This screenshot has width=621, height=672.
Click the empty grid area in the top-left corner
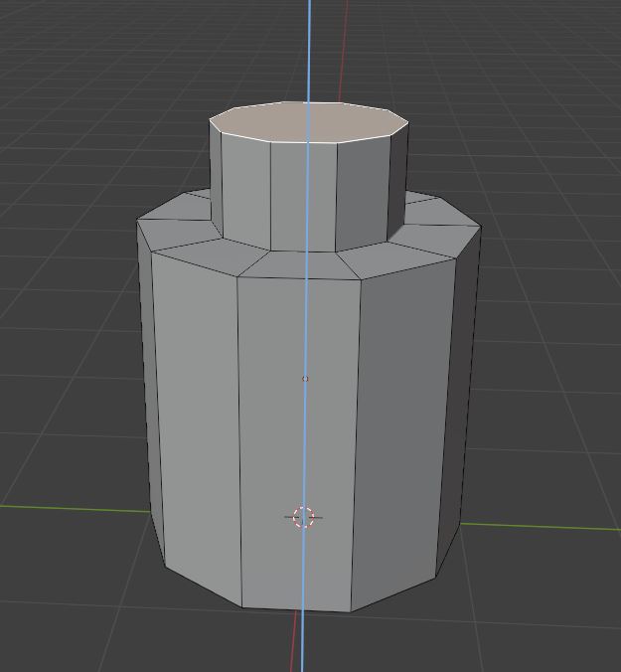pos(60,60)
